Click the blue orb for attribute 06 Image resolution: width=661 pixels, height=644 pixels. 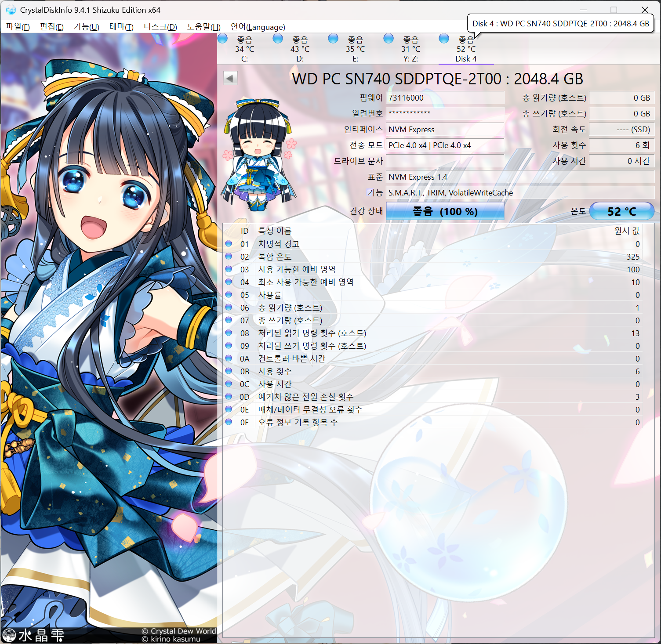point(229,307)
